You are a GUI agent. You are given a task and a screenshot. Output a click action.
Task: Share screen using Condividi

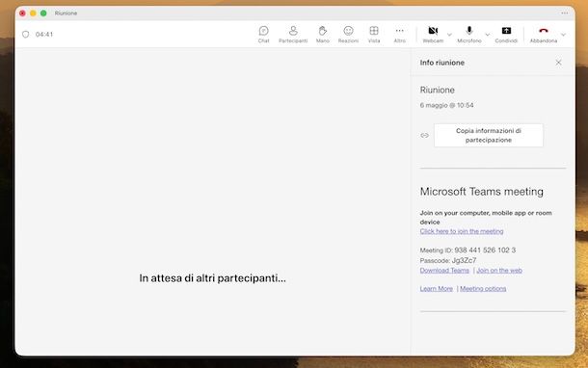[506, 34]
